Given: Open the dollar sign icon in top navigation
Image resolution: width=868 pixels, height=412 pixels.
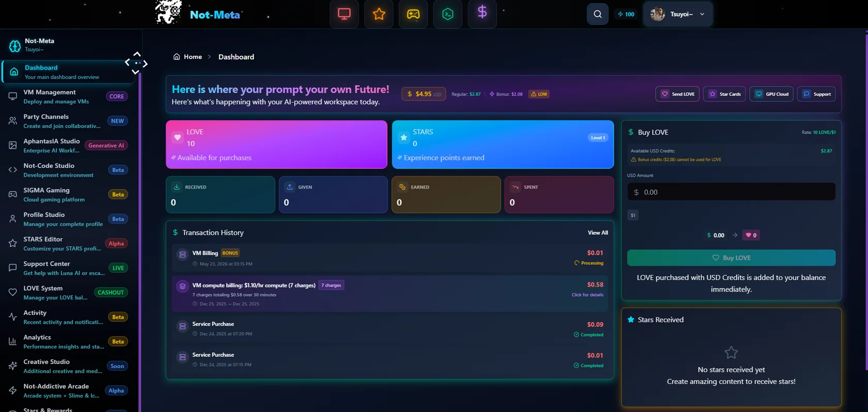Looking at the screenshot, I should coord(482,13).
